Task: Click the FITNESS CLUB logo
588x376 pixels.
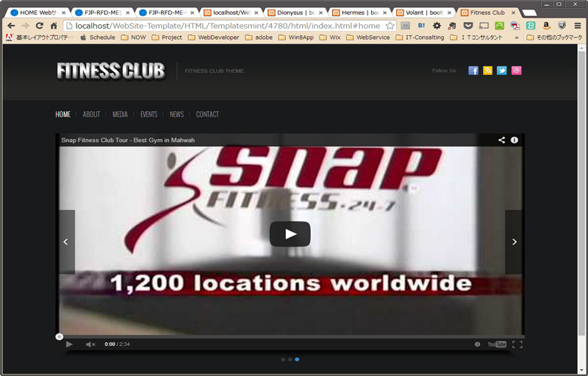Action: pos(111,71)
